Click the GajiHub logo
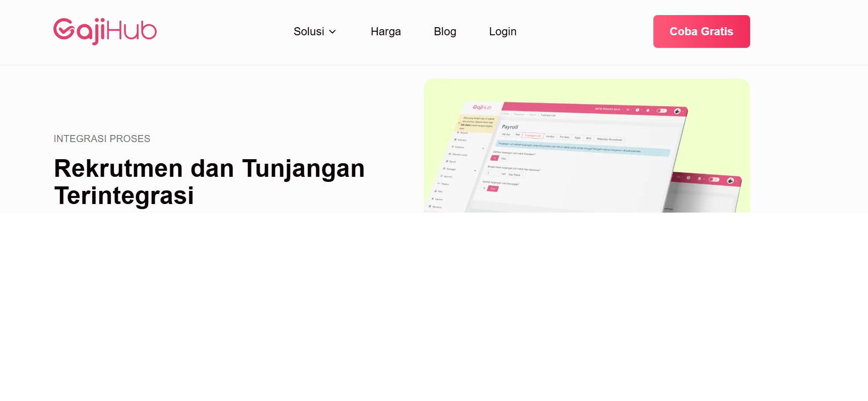 click(x=105, y=31)
